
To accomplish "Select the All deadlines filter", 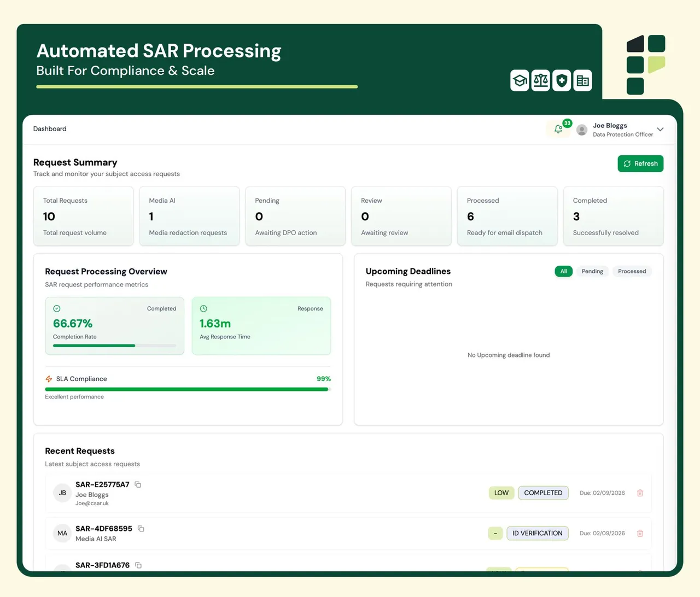I will point(563,271).
